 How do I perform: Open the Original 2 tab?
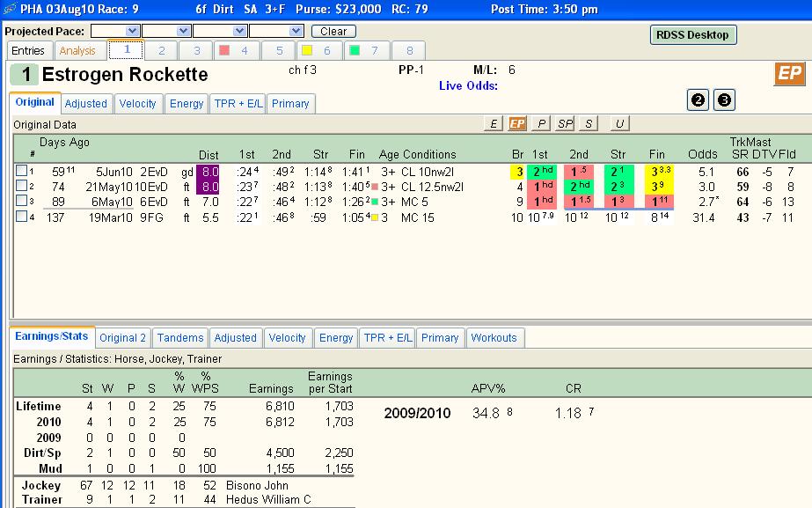[x=123, y=338]
